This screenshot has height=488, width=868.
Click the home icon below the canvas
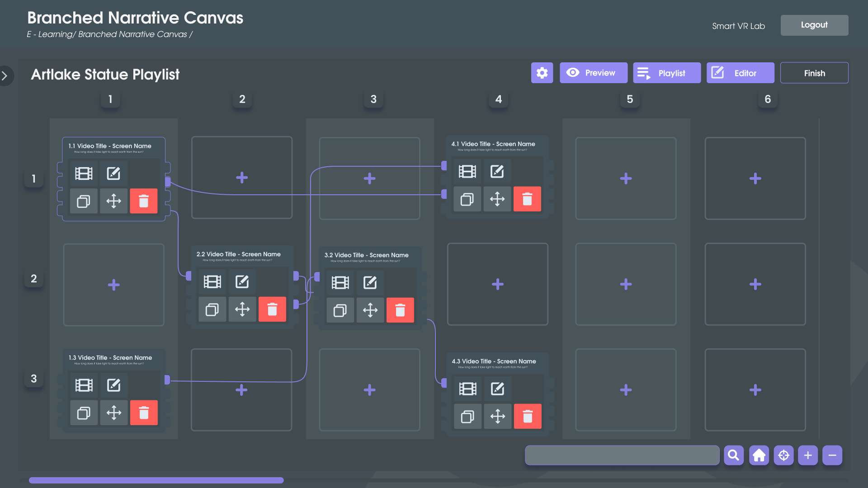(759, 455)
